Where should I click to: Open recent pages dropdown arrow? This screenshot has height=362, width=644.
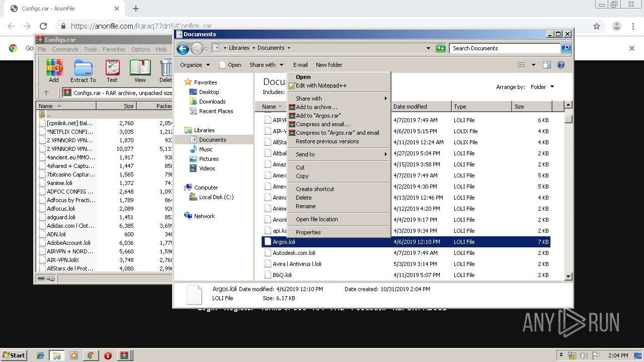point(206,48)
